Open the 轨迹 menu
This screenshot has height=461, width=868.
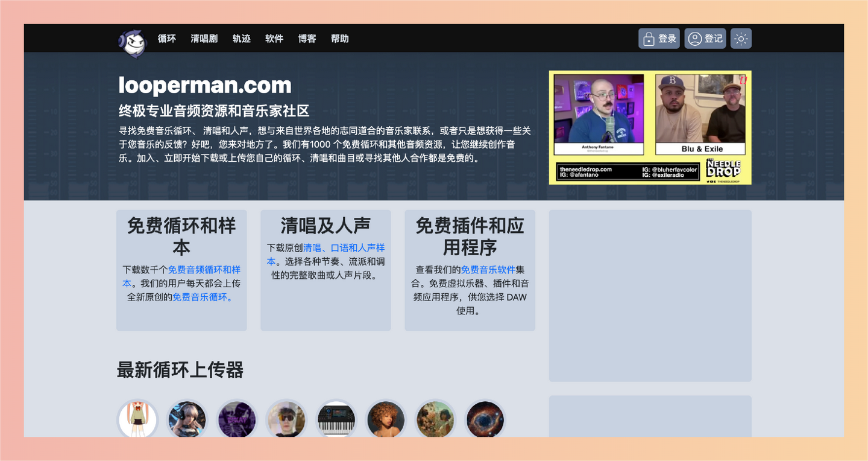click(242, 39)
